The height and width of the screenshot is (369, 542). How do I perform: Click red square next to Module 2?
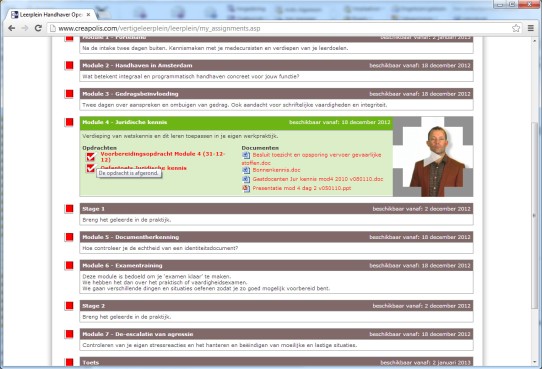tap(69, 65)
